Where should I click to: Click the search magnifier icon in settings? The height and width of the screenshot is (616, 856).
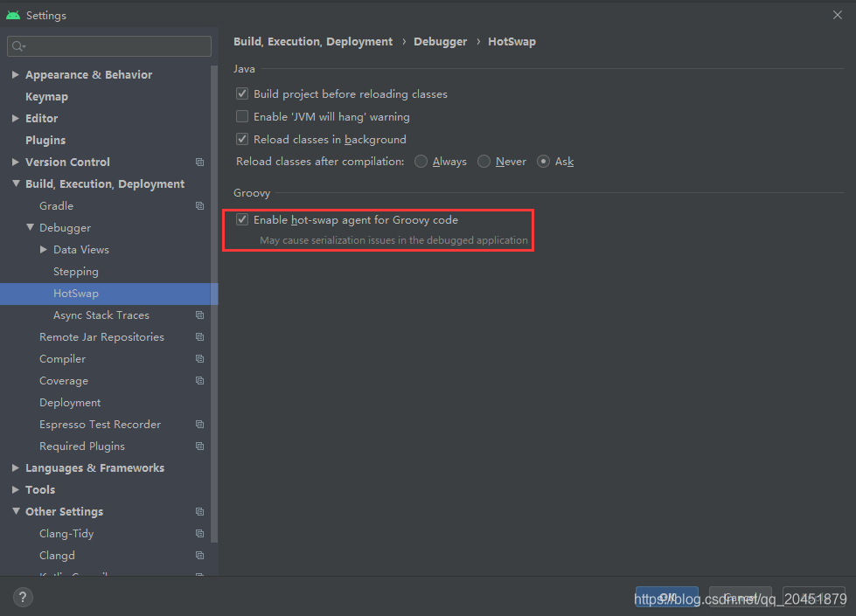[18, 46]
